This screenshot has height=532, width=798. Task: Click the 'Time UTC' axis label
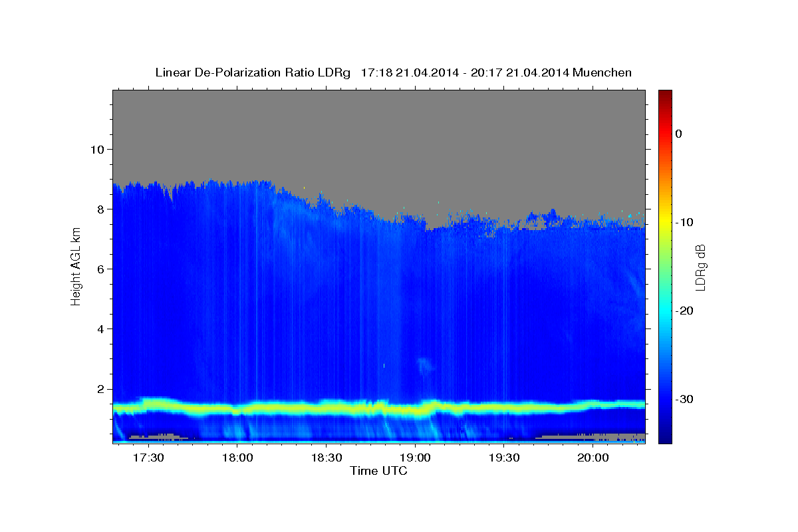[378, 471]
